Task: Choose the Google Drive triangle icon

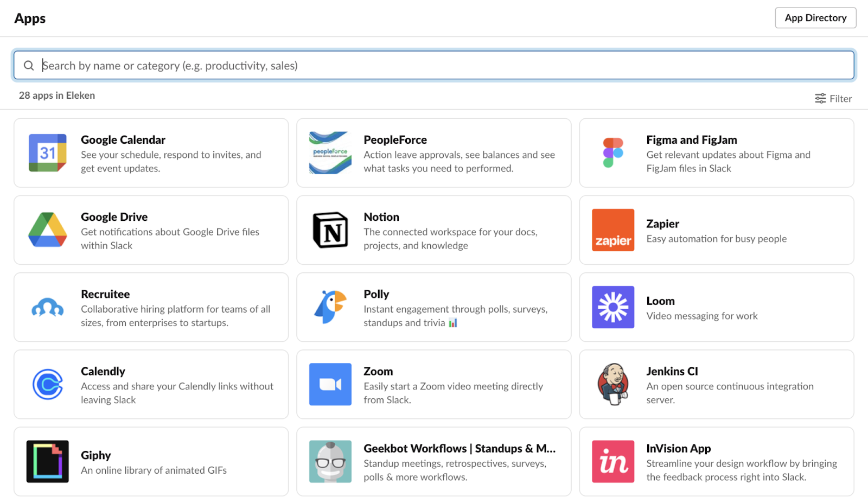Action: (x=48, y=230)
